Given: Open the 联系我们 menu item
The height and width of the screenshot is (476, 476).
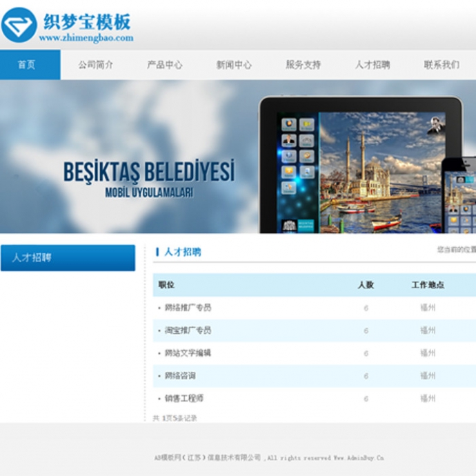Looking at the screenshot, I should tap(442, 65).
